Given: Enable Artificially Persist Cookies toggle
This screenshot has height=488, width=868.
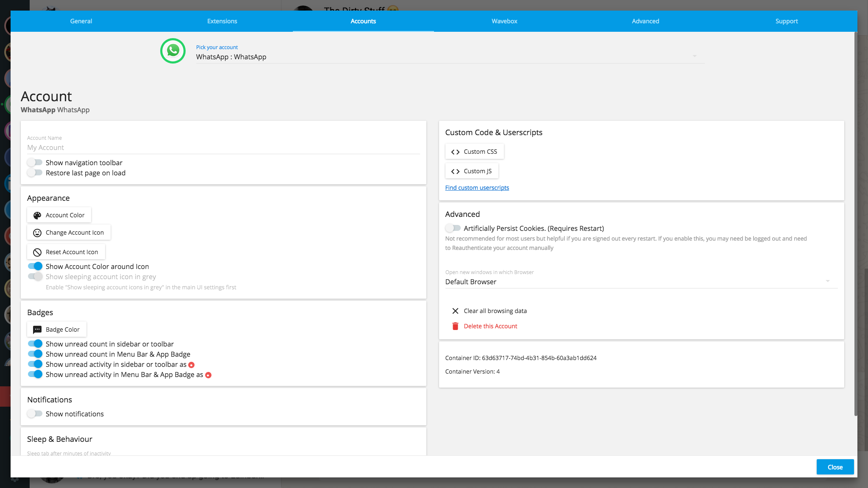Looking at the screenshot, I should (x=453, y=228).
